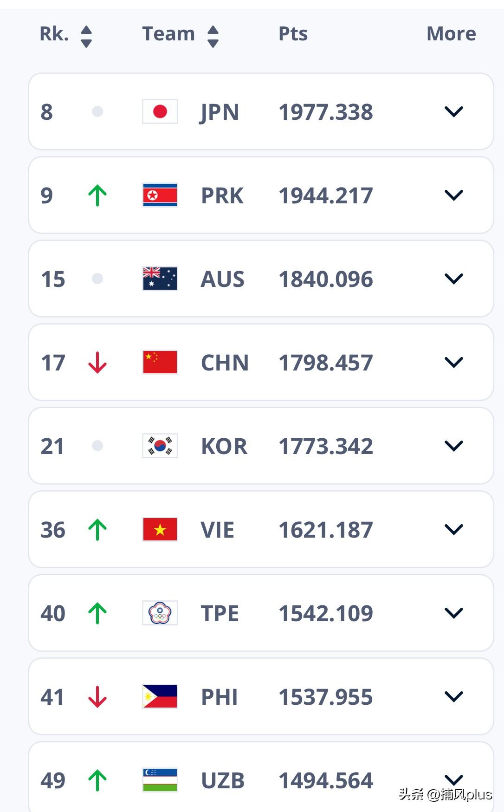Click the Pts column header
504x812 pixels.
tap(293, 33)
